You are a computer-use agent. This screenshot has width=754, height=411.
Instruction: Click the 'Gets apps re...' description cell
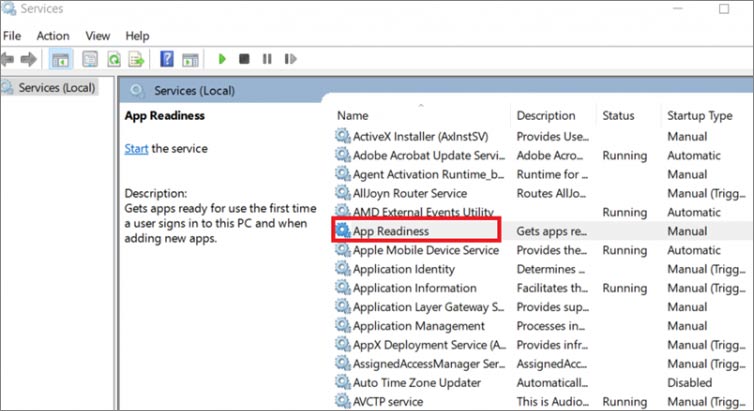(x=552, y=231)
